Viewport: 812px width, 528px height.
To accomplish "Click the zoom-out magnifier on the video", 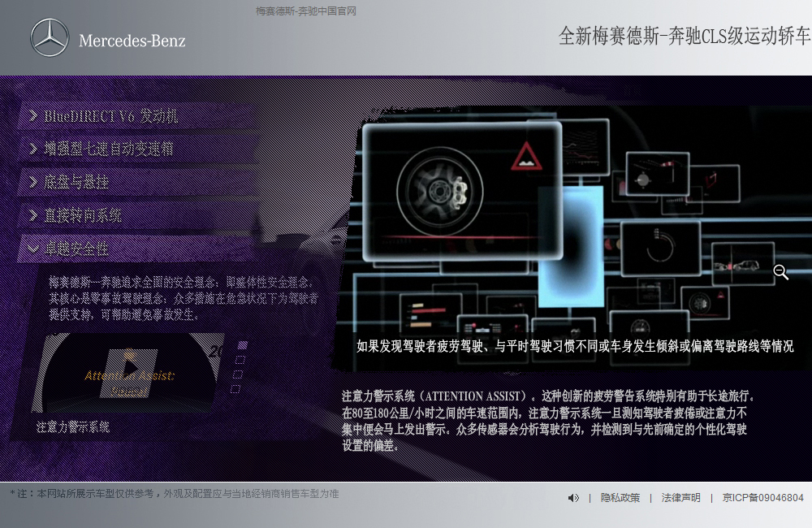I will click(780, 272).
